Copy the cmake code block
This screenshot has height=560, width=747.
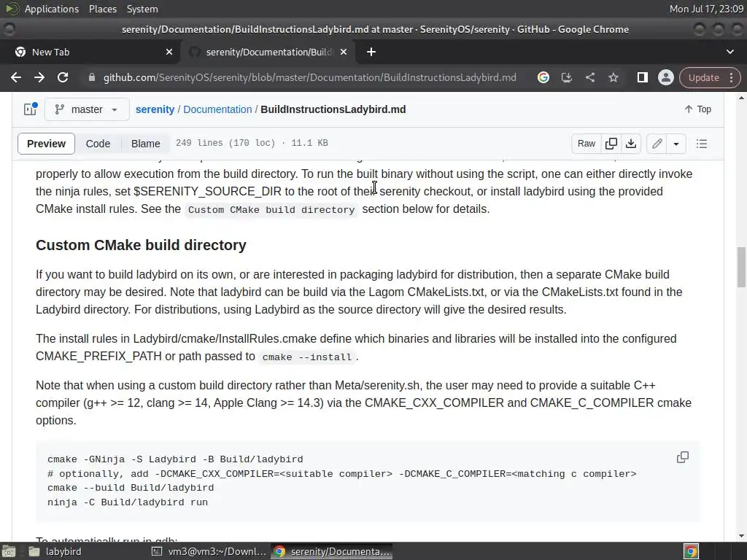[682, 458]
